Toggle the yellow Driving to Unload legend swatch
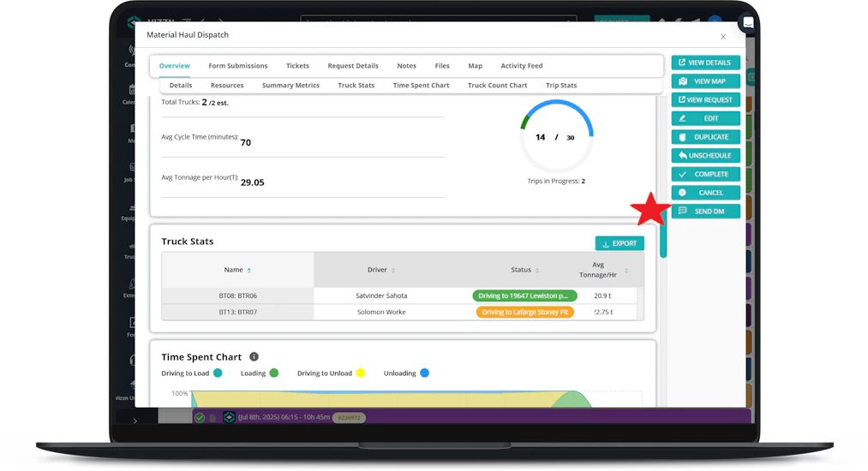The image size is (868, 471). point(361,373)
